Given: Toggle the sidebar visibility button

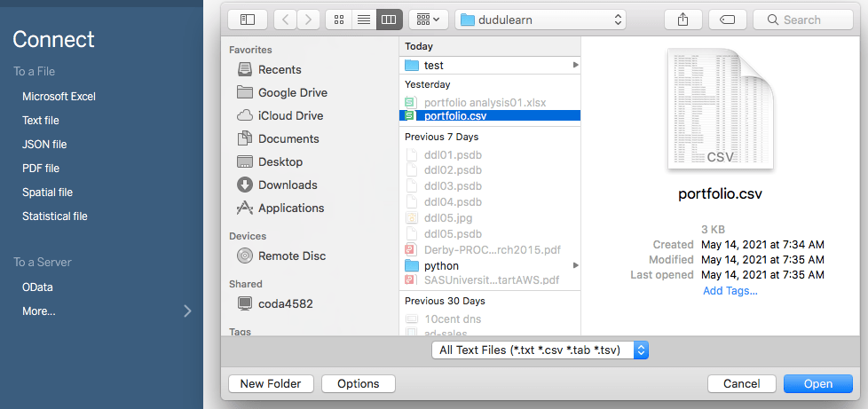Looking at the screenshot, I should point(248,19).
